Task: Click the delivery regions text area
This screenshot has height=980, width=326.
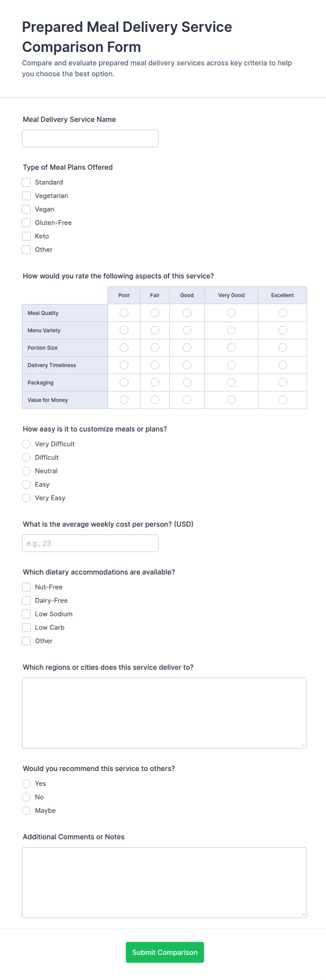Action: [164, 713]
